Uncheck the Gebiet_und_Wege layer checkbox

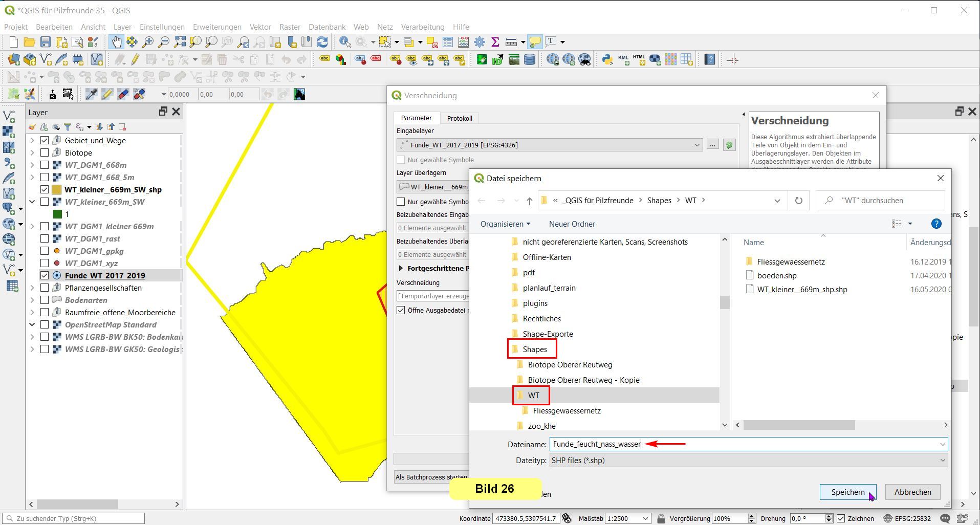coord(45,140)
